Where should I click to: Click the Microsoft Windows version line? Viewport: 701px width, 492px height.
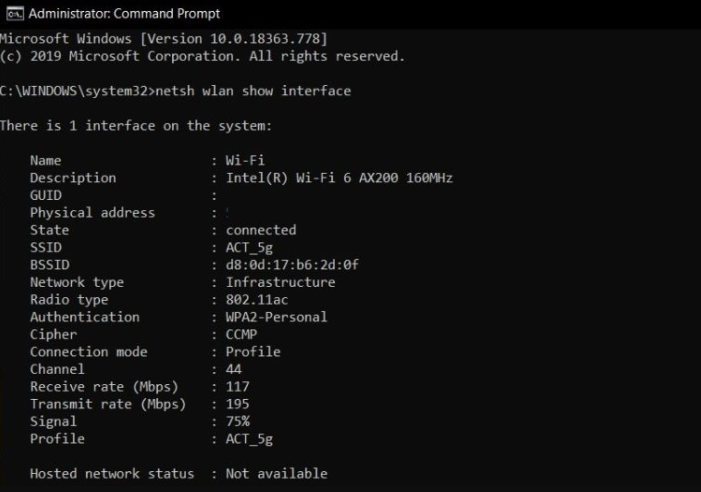click(164, 39)
